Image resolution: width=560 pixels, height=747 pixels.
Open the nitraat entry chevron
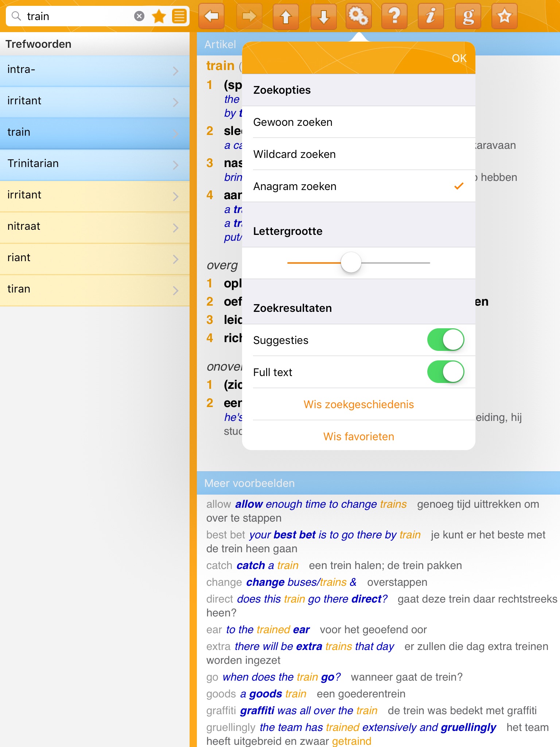click(176, 228)
